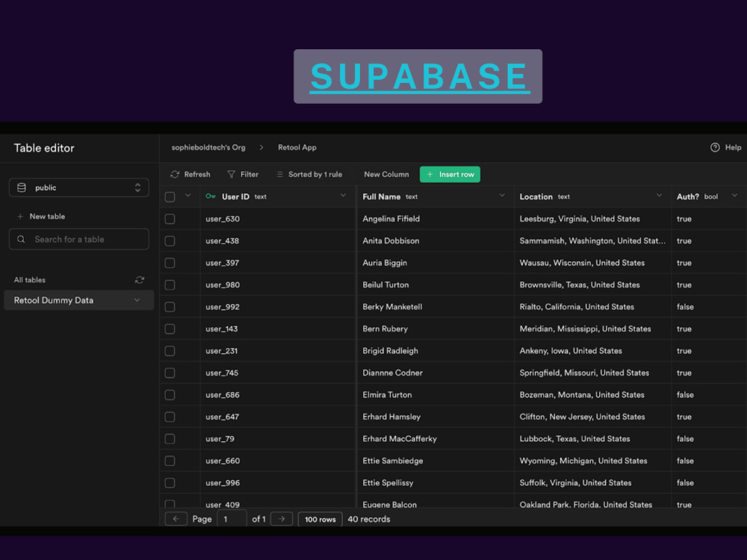Click Sorted by 1 rule
This screenshot has height=560, width=747.
coord(309,174)
